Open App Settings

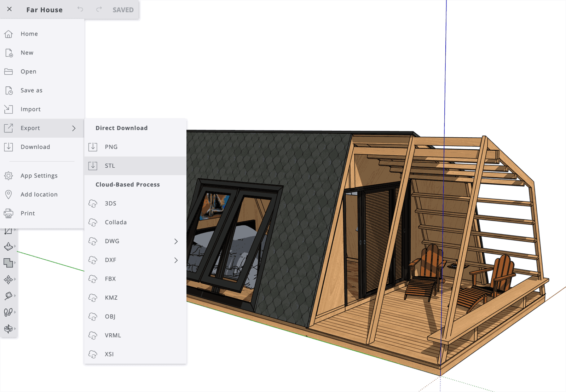pyautogui.click(x=39, y=175)
